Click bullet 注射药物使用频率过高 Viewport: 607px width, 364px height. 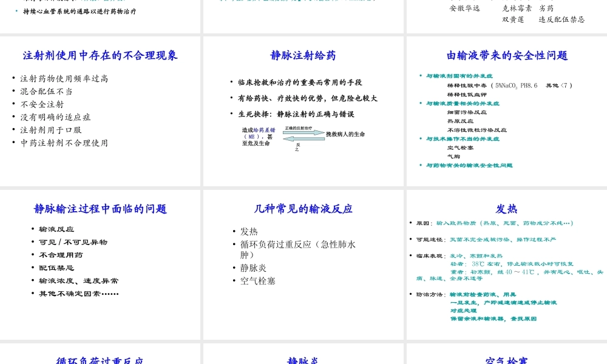64,78
